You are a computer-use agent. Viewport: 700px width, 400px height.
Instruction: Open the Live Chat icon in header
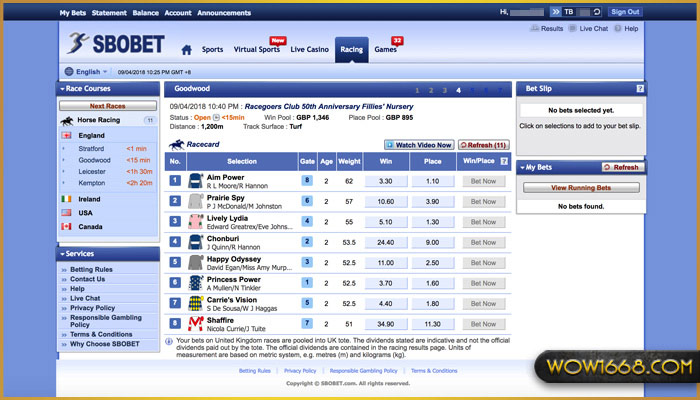572,30
